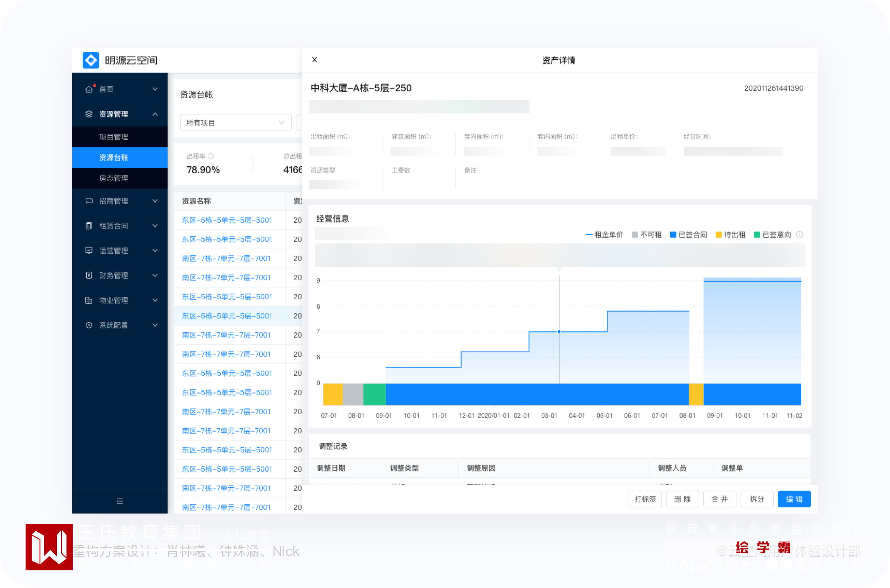Click the 明源云空间 logo icon
Screen dimensions: 890x588
click(91, 60)
